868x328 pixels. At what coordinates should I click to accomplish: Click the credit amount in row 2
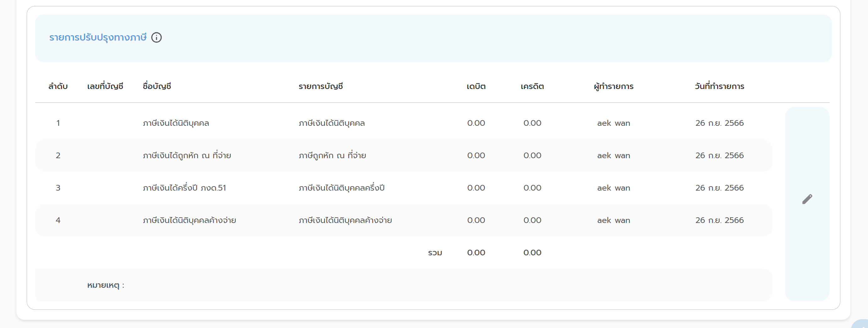pos(532,155)
